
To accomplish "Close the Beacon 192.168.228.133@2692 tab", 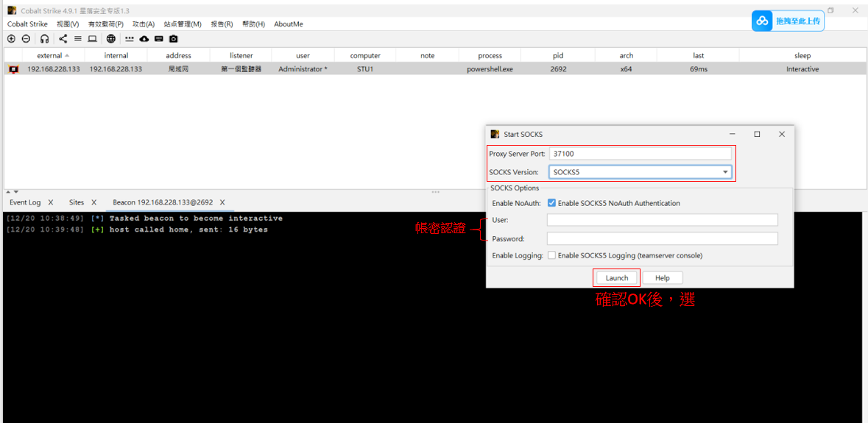I will pos(222,202).
